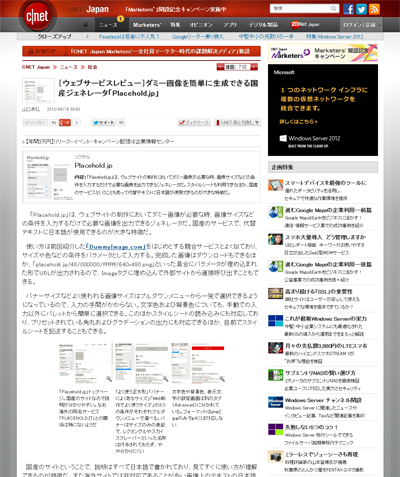Open '高まり続ける「SSL」の重要性' link

(x=318, y=291)
